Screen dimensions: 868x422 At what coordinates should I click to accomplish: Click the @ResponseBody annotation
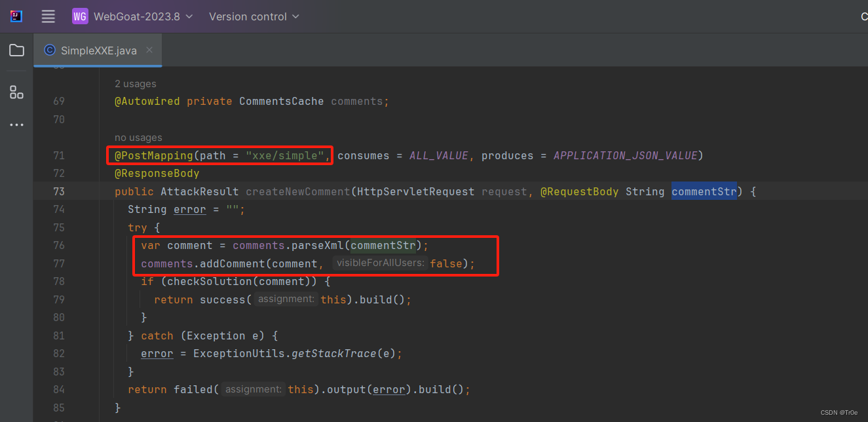157,174
